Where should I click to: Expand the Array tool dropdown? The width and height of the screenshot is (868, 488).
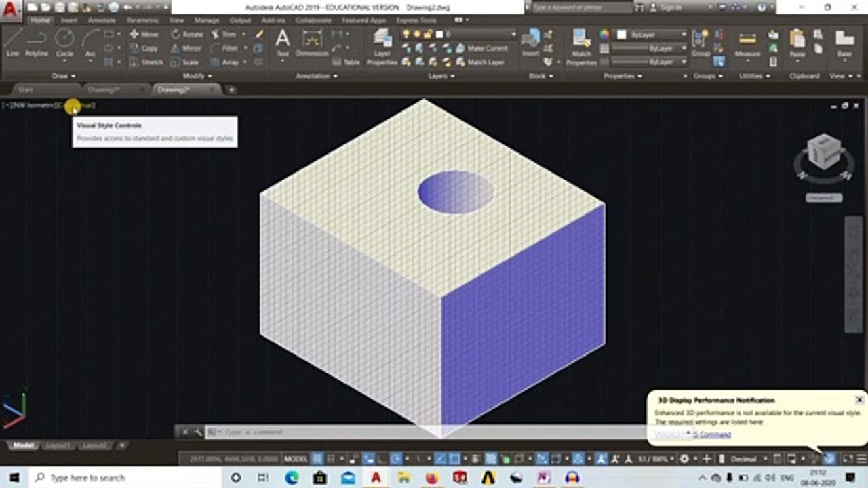pyautogui.click(x=245, y=62)
